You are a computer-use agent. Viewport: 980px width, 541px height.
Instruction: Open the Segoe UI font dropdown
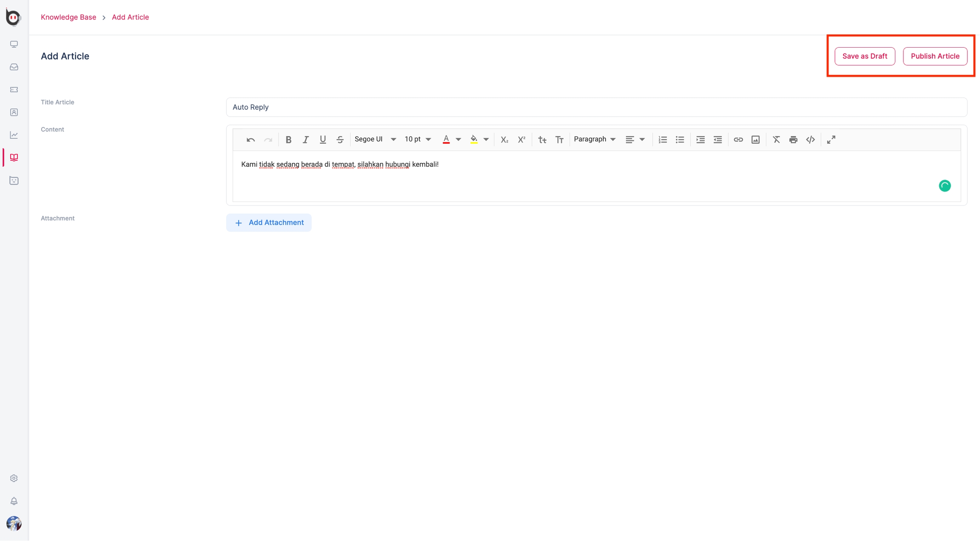pyautogui.click(x=375, y=140)
